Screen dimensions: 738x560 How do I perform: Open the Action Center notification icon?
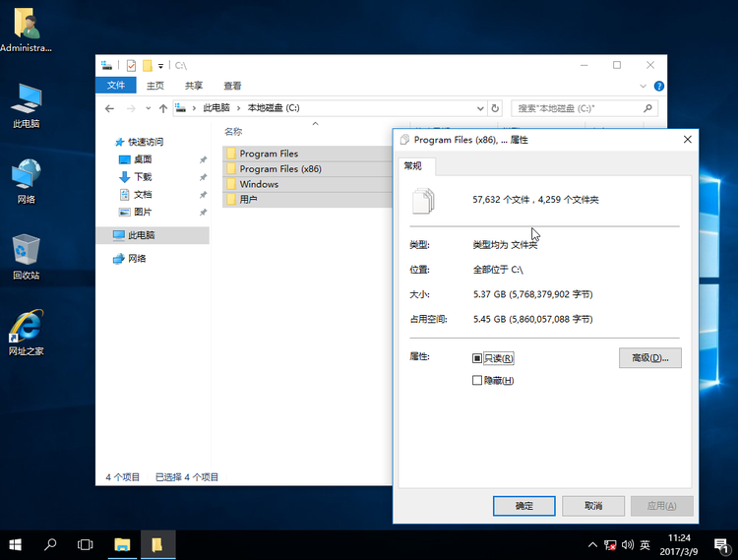click(721, 545)
